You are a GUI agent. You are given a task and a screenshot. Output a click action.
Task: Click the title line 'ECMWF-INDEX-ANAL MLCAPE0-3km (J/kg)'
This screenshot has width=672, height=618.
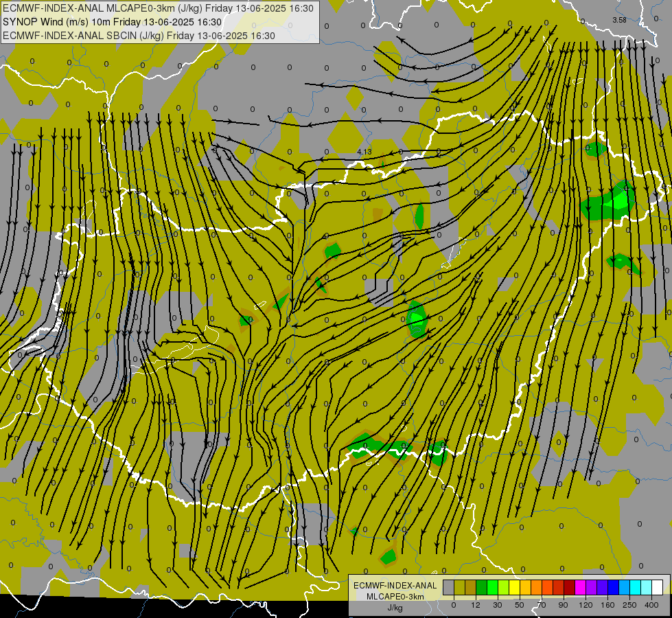tap(158, 8)
